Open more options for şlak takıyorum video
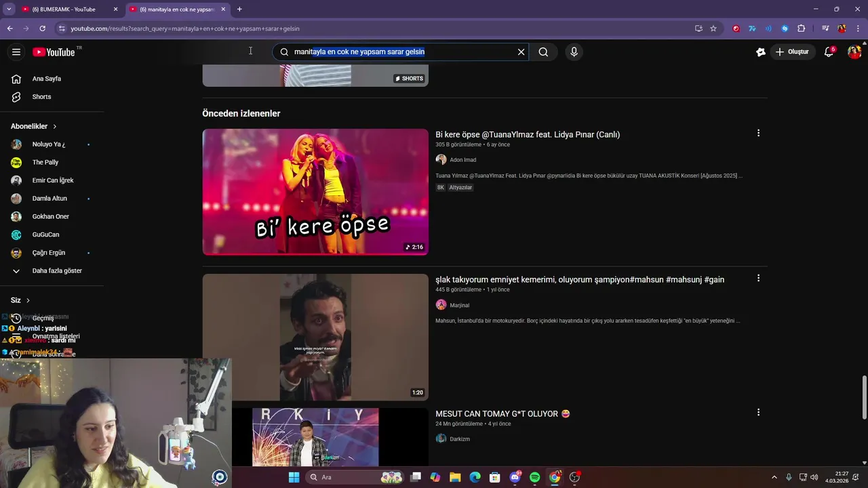Screen dimensions: 868x488 tap(758, 278)
